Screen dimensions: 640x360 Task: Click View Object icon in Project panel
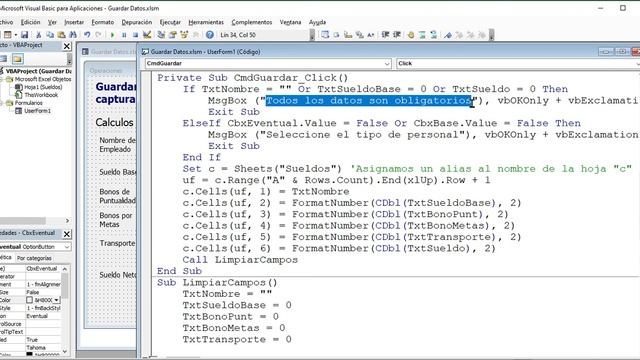[4, 59]
